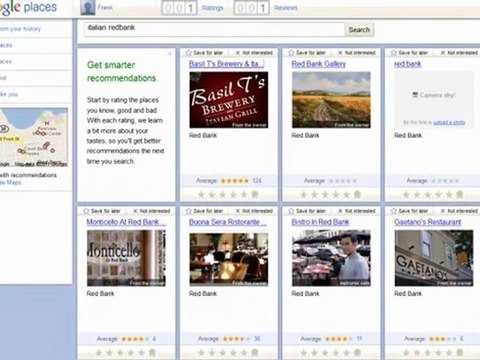The image size is (480, 360).
Task: Click Monticello photo thumbnail
Action: [x=126, y=258]
